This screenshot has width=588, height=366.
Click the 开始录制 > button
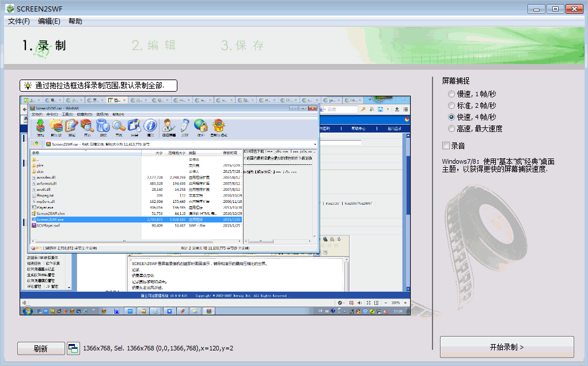pos(507,347)
